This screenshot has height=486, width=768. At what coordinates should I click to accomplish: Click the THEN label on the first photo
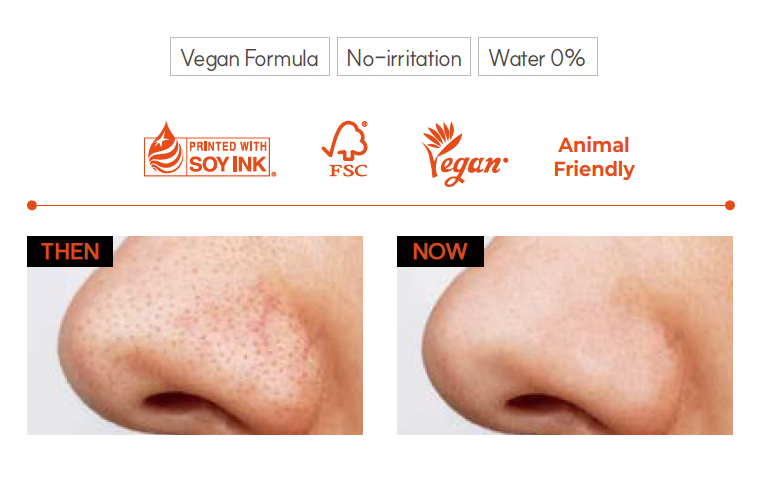[70, 251]
